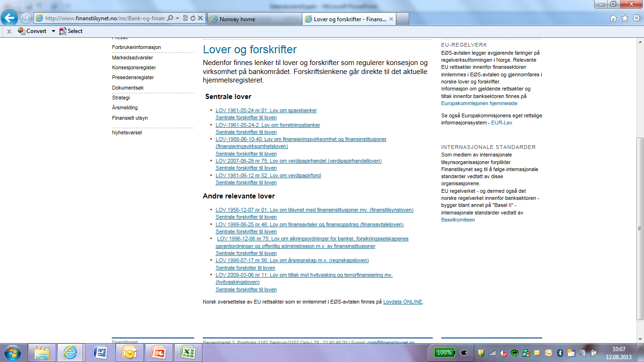Expand the Convert dropdown arrow
The image size is (644, 362).
[53, 31]
